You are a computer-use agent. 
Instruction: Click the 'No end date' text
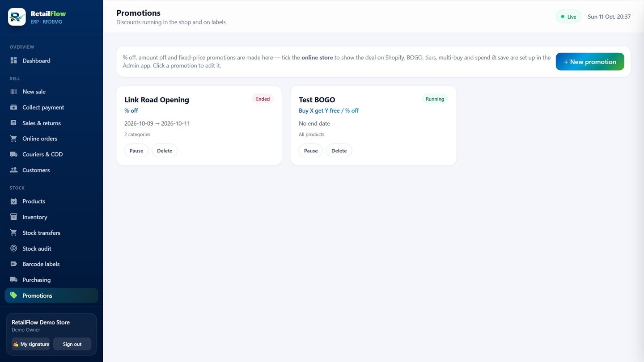[314, 123]
